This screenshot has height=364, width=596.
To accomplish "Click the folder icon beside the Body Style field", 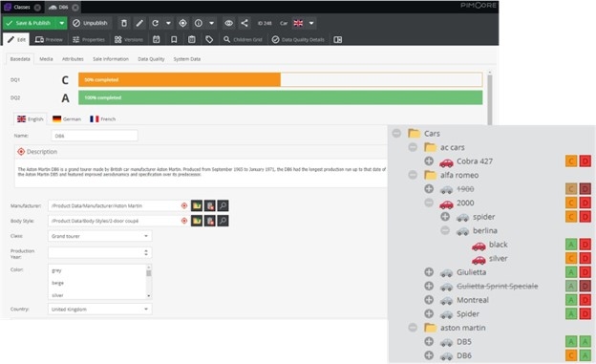I will click(197, 221).
